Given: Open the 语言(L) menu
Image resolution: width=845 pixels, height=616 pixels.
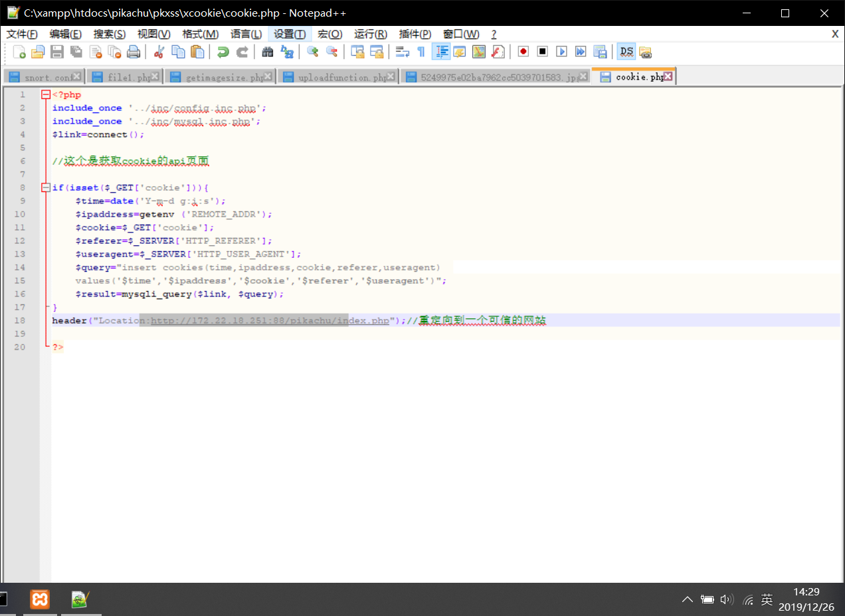Looking at the screenshot, I should [246, 34].
